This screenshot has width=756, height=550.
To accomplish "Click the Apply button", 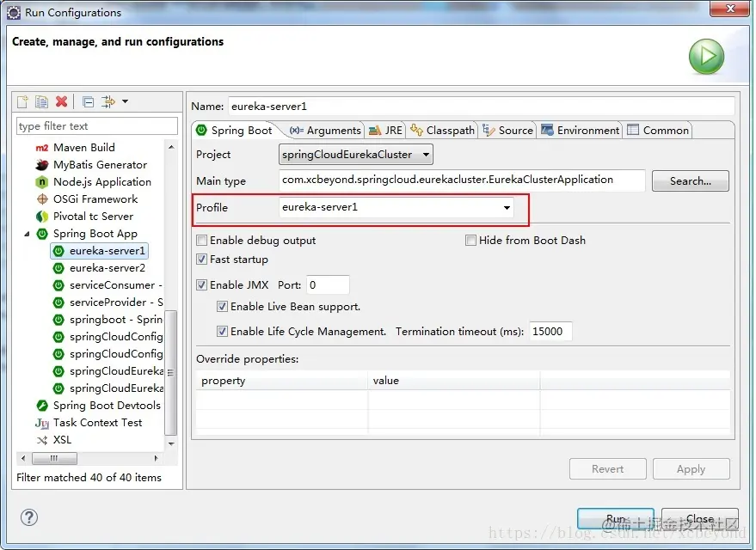I will pos(691,469).
